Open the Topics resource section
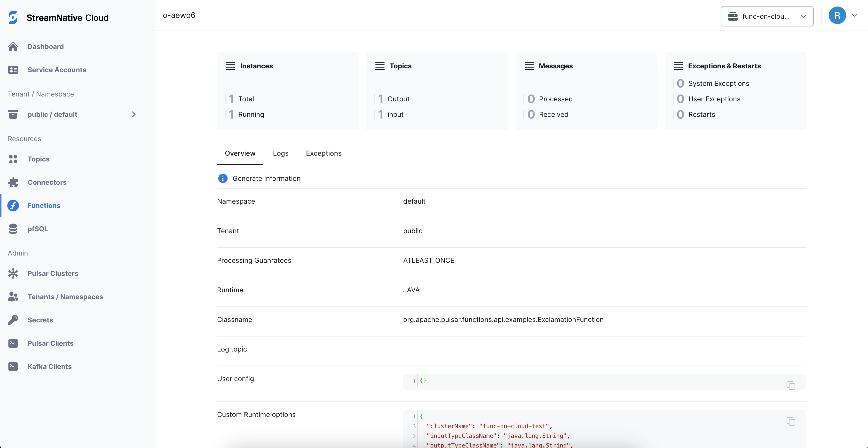 38,159
